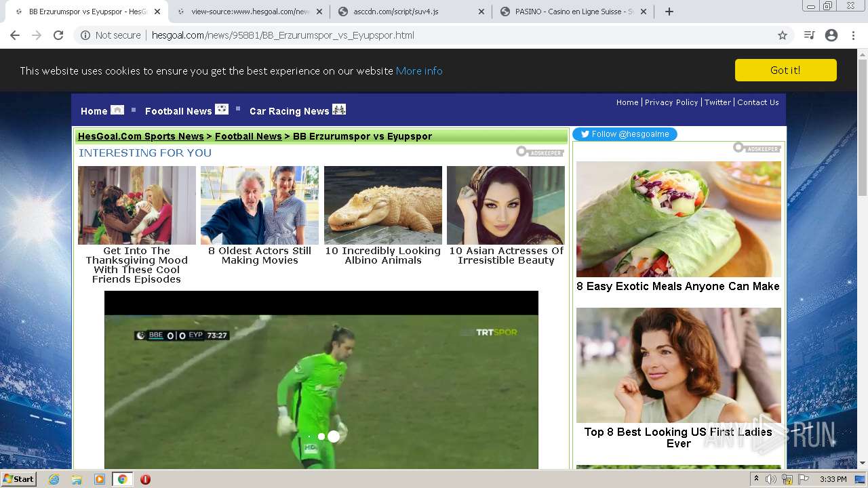Screen dimensions: 868x488
Task: Open the media control icon in toolbar
Action: 809,35
